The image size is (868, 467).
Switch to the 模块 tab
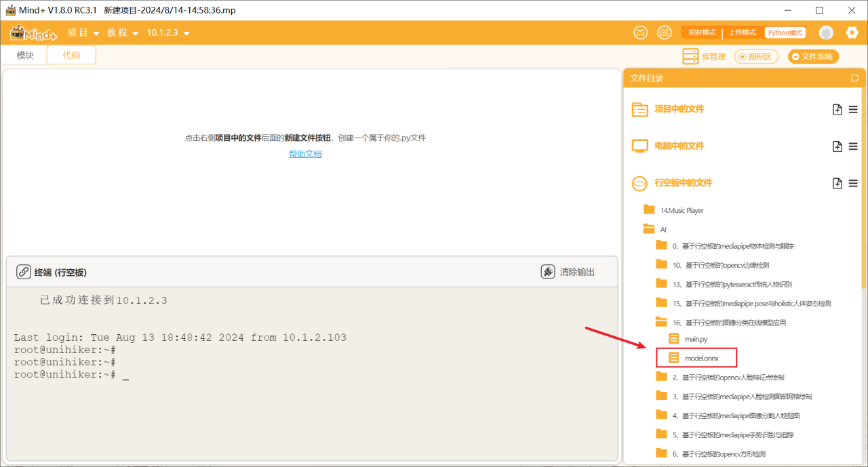[x=25, y=56]
